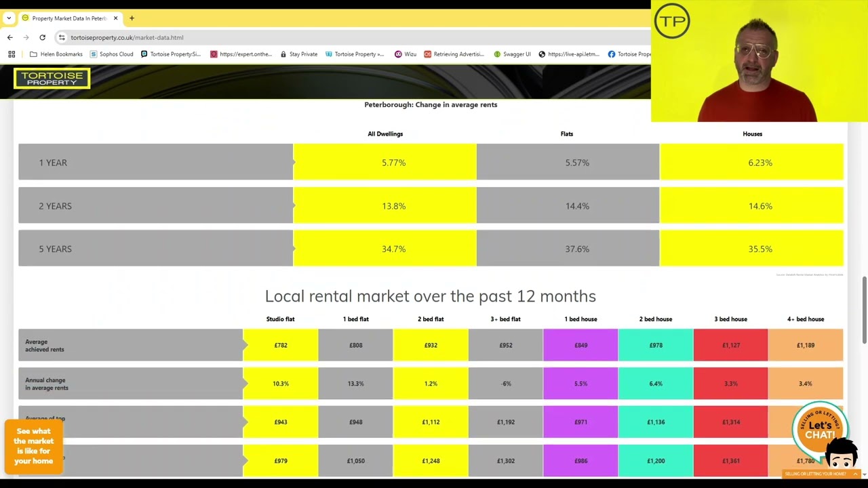868x488 pixels.
Task: Click the -6% annual change cell
Action: click(506, 384)
